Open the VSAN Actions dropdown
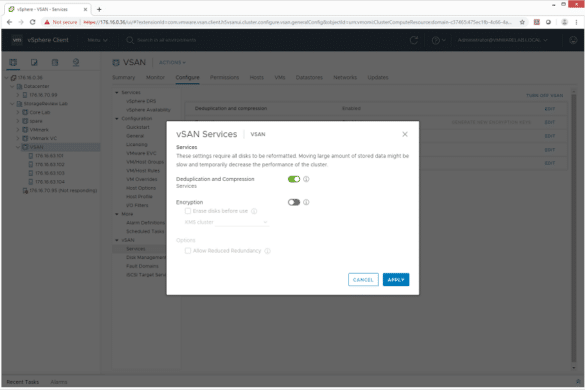This screenshot has width=585, height=390. click(x=172, y=62)
